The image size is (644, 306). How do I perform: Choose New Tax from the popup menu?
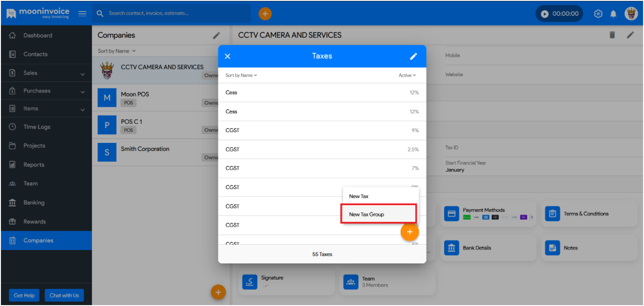point(380,196)
